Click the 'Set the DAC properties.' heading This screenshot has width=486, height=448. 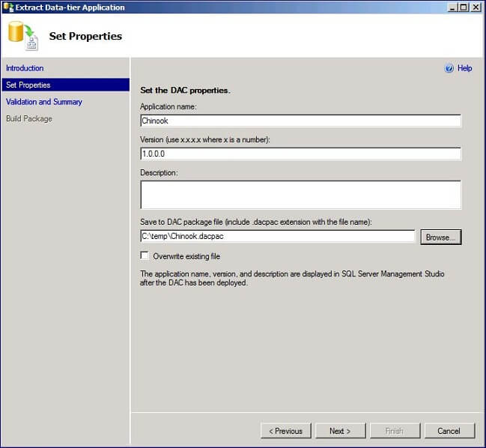pos(185,90)
